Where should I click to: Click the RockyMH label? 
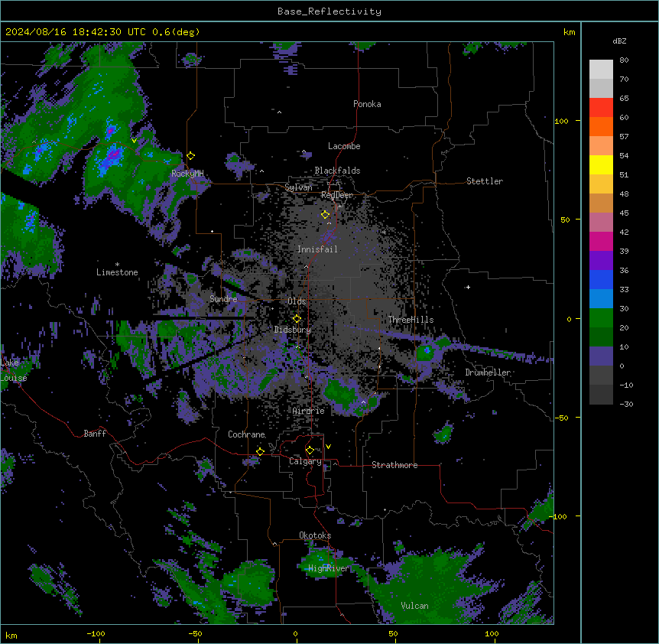[x=187, y=173]
